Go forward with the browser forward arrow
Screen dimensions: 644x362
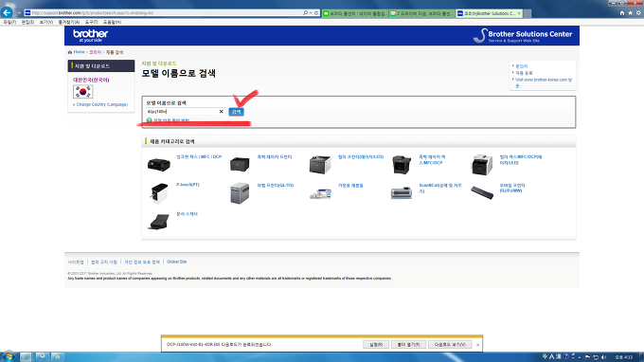tap(18, 13)
